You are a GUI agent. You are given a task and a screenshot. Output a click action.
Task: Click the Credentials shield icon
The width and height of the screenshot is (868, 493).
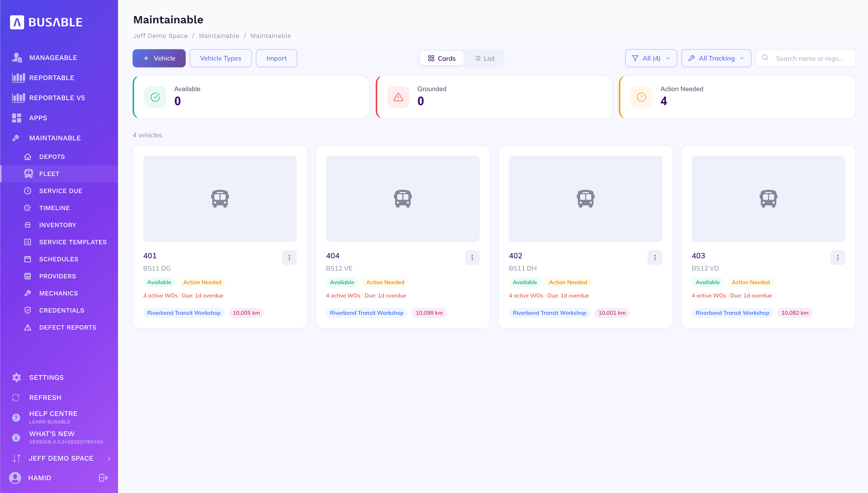pos(28,310)
